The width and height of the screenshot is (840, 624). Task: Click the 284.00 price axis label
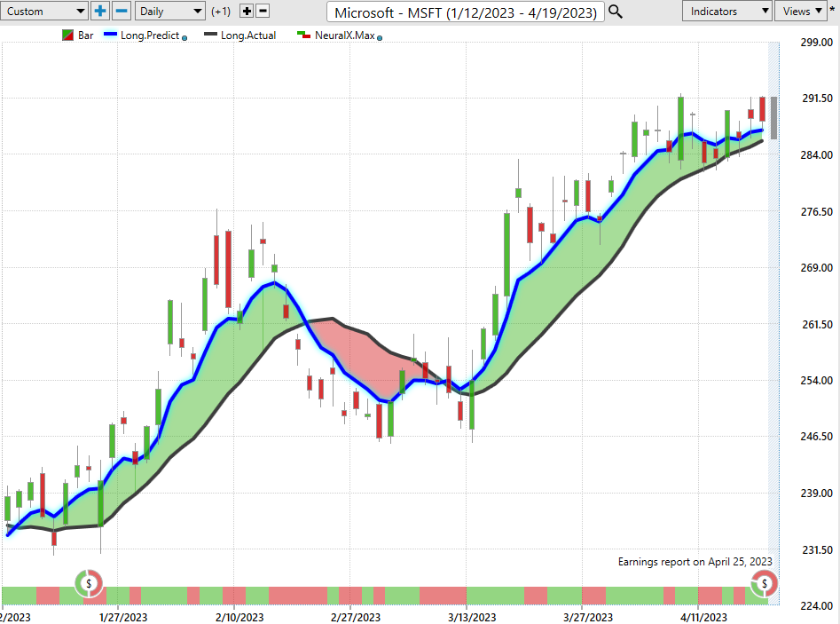click(817, 155)
